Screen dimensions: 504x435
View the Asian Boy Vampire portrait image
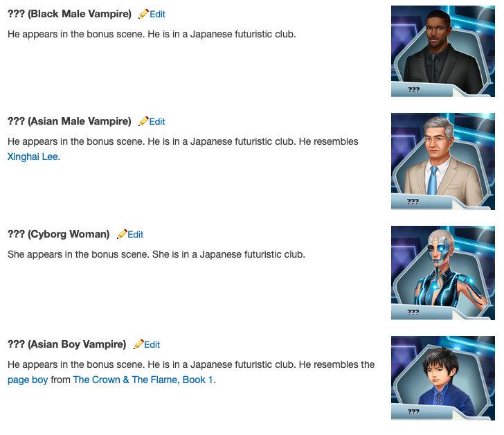pyautogui.click(x=443, y=378)
